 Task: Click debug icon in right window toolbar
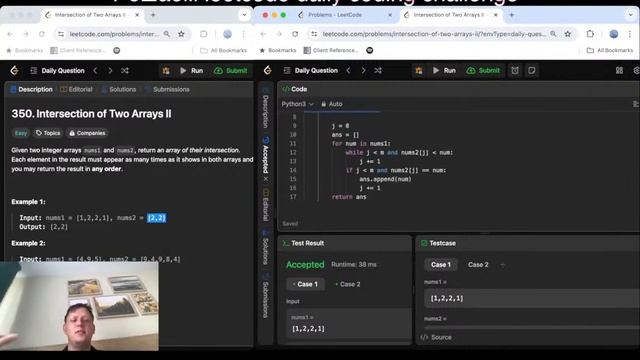coord(419,70)
